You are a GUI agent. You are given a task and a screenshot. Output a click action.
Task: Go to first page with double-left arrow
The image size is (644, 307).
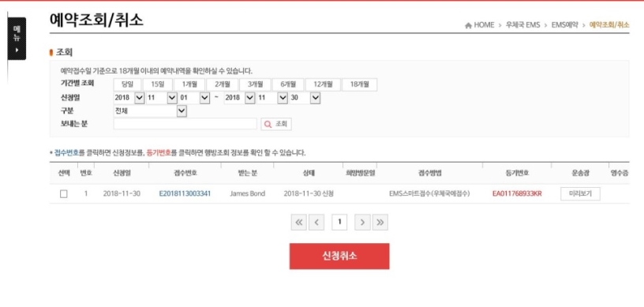coord(298,223)
